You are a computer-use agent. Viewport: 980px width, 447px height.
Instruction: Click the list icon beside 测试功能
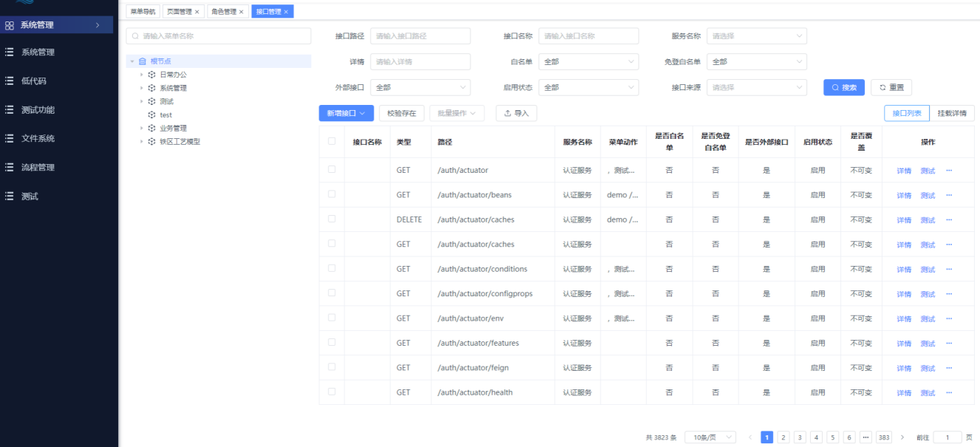[10, 109]
